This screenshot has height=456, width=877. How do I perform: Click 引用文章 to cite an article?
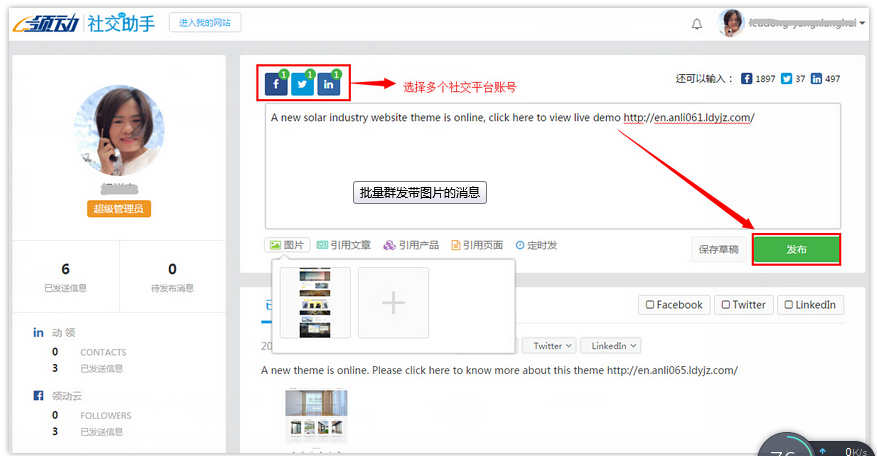(344, 245)
